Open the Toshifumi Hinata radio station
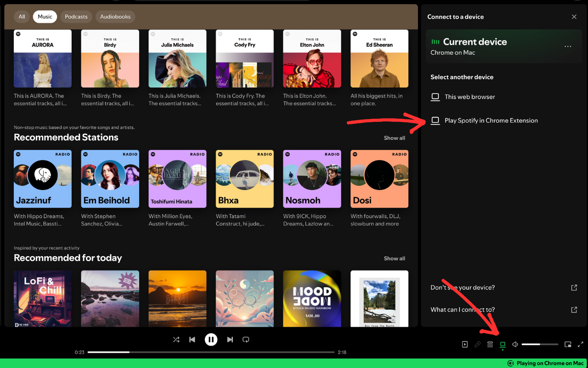 click(x=177, y=179)
